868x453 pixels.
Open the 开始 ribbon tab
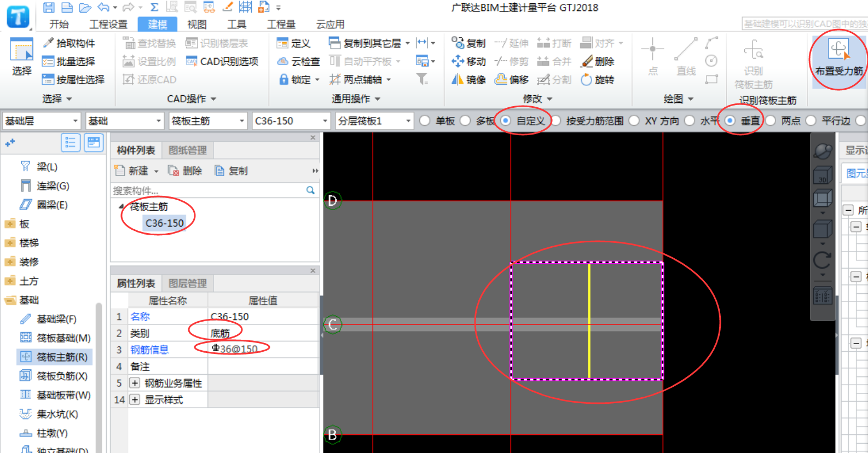(59, 24)
